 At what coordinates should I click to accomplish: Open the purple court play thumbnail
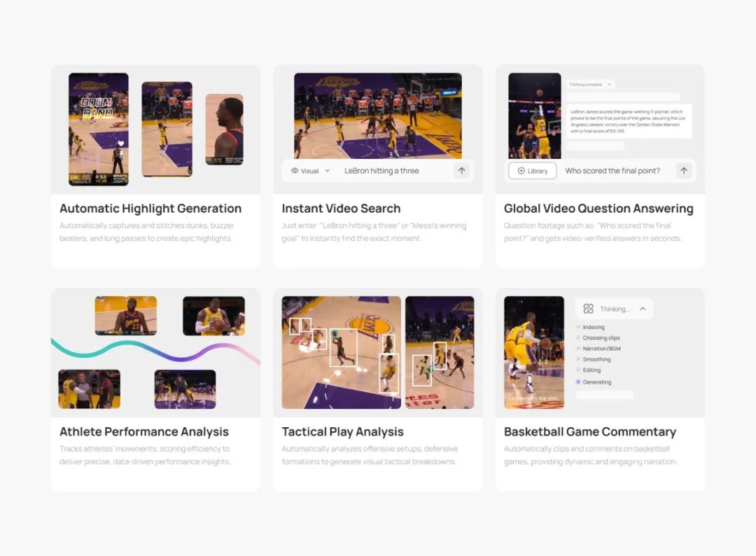pyautogui.click(x=185, y=389)
